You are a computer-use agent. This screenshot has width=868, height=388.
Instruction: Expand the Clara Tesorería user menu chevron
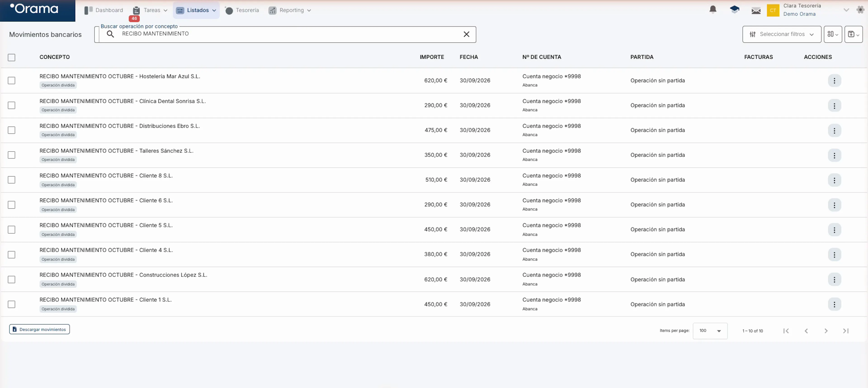click(x=846, y=10)
